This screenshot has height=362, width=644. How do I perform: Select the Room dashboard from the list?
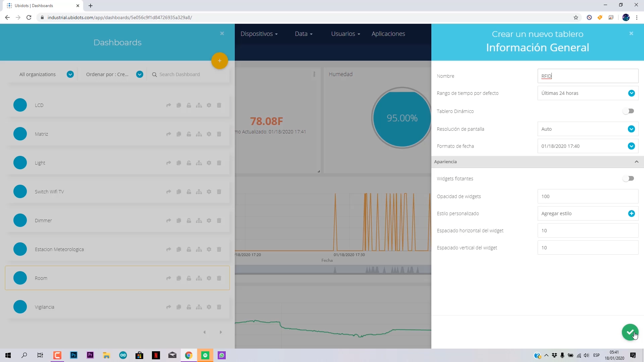pos(117,278)
